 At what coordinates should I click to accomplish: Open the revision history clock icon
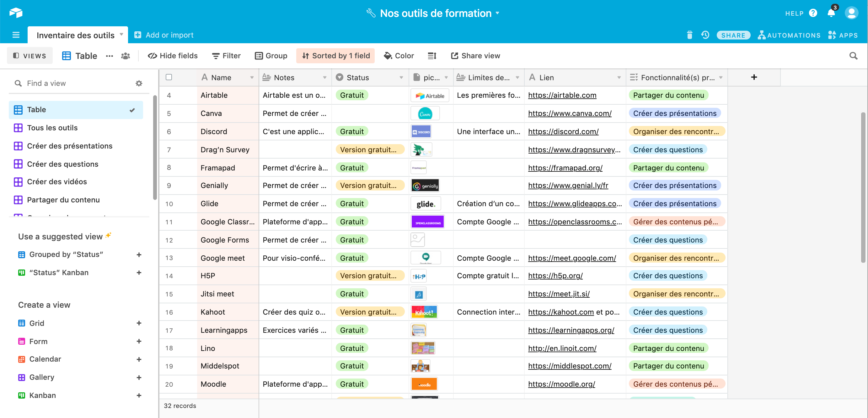(x=705, y=35)
